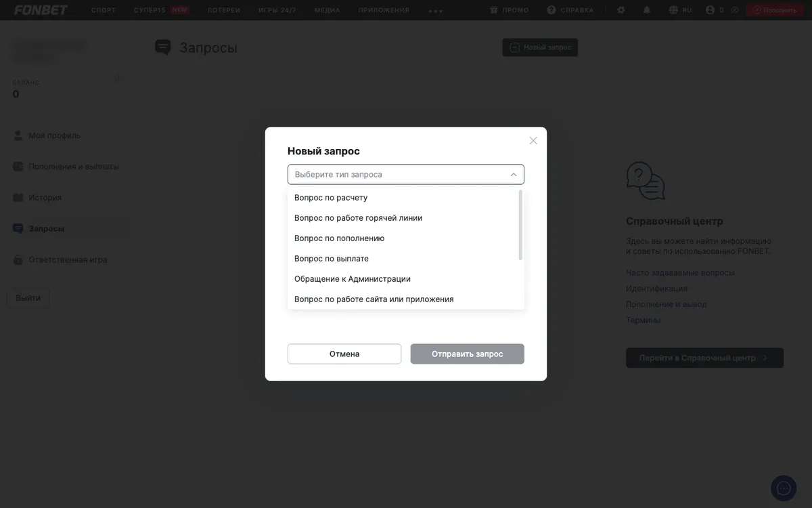Open settings gear icon in header
The width and height of the screenshot is (812, 508).
pos(621,10)
